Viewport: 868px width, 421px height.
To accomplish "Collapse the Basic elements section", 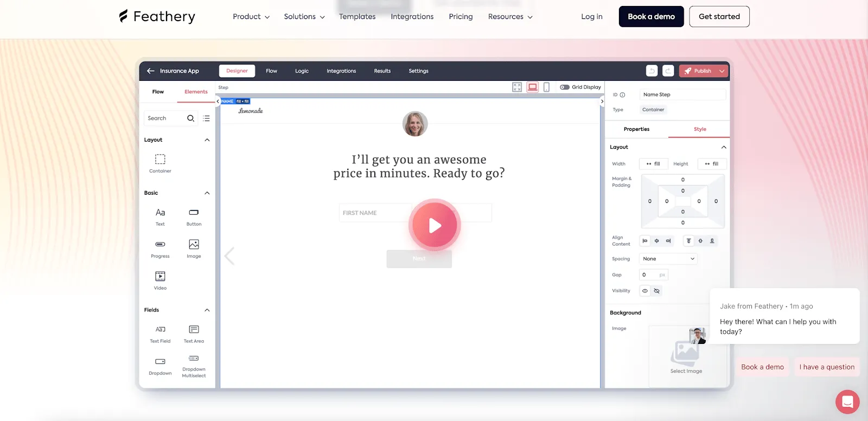I will (x=207, y=193).
